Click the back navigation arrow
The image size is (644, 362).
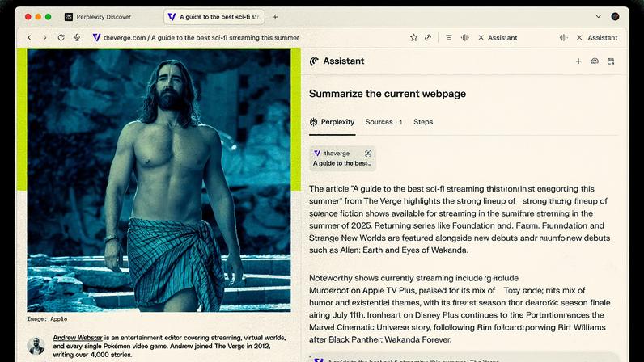point(29,37)
